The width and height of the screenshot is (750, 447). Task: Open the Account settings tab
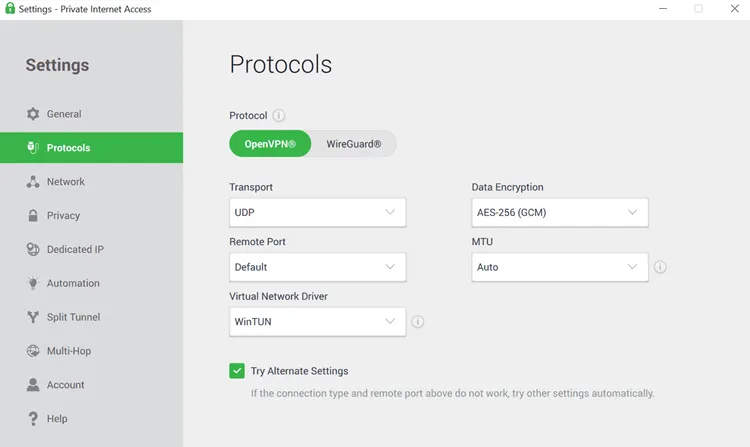65,385
